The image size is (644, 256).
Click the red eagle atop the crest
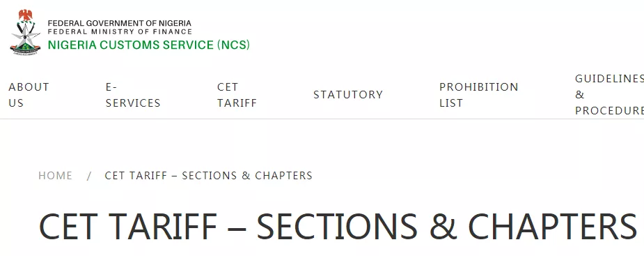point(26,15)
